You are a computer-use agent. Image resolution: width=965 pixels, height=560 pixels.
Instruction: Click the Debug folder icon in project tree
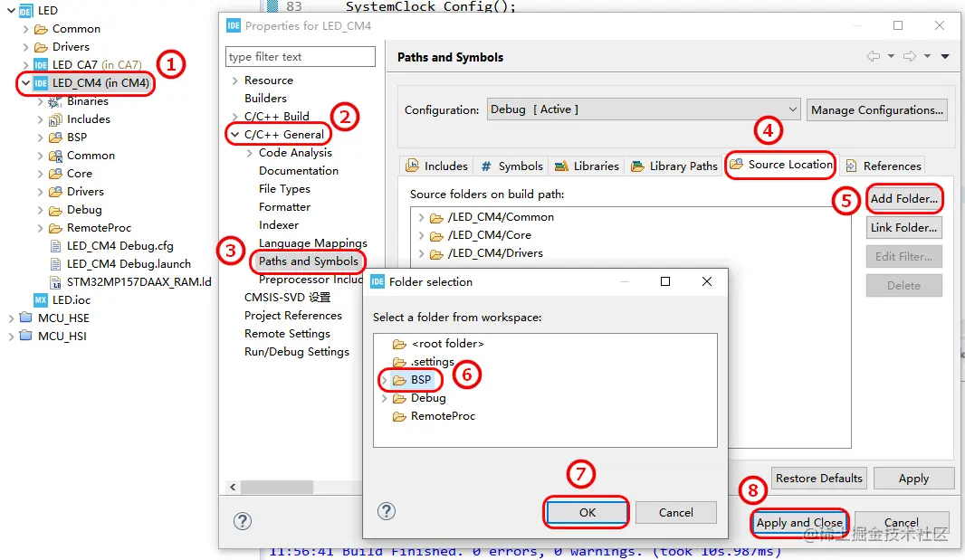(55, 210)
